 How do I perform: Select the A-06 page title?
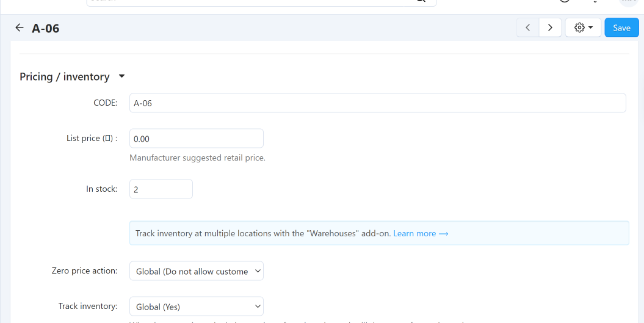(x=46, y=28)
